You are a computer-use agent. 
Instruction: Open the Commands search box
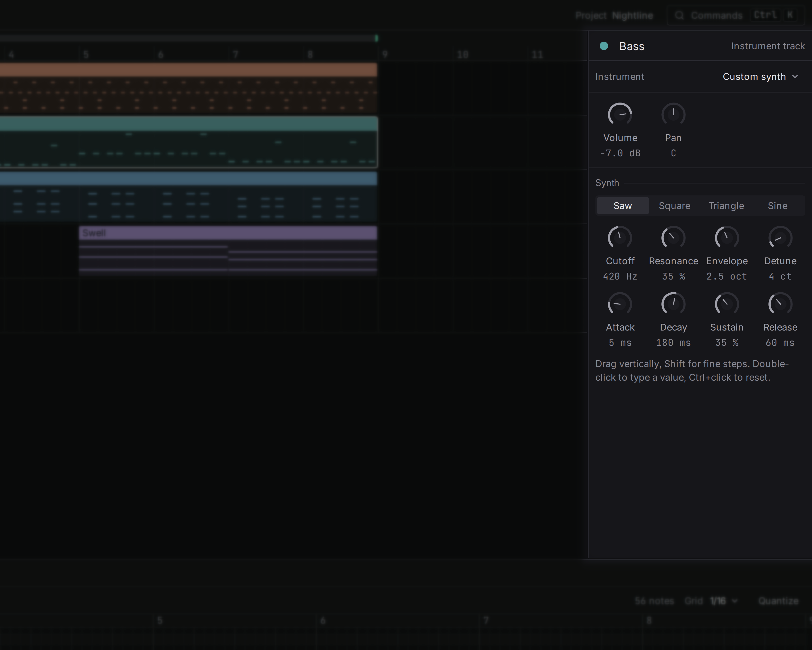(736, 16)
